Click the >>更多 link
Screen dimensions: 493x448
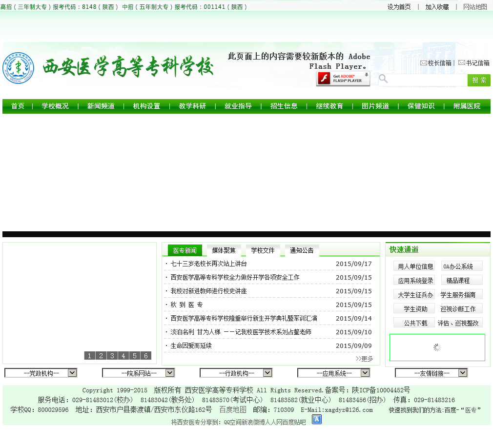tap(365, 359)
